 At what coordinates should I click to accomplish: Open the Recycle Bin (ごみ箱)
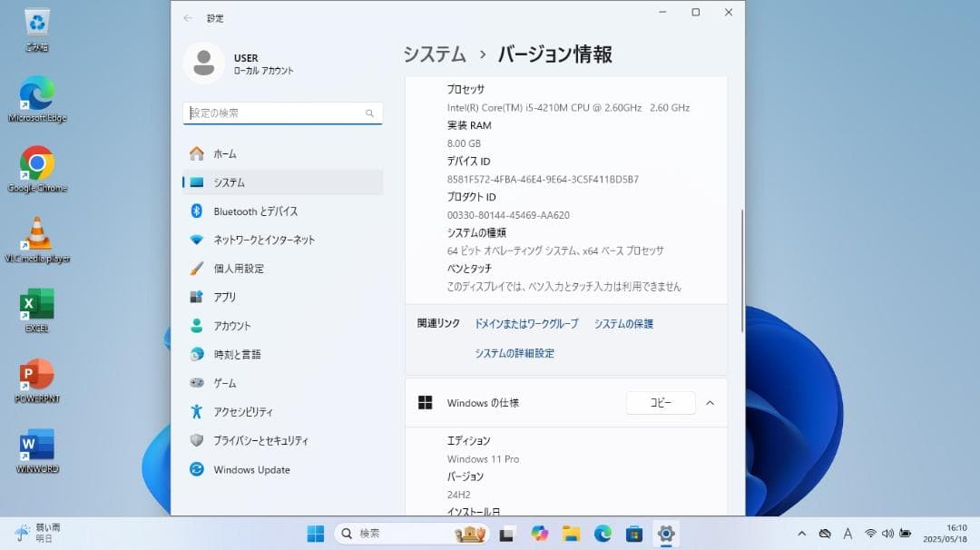36,23
